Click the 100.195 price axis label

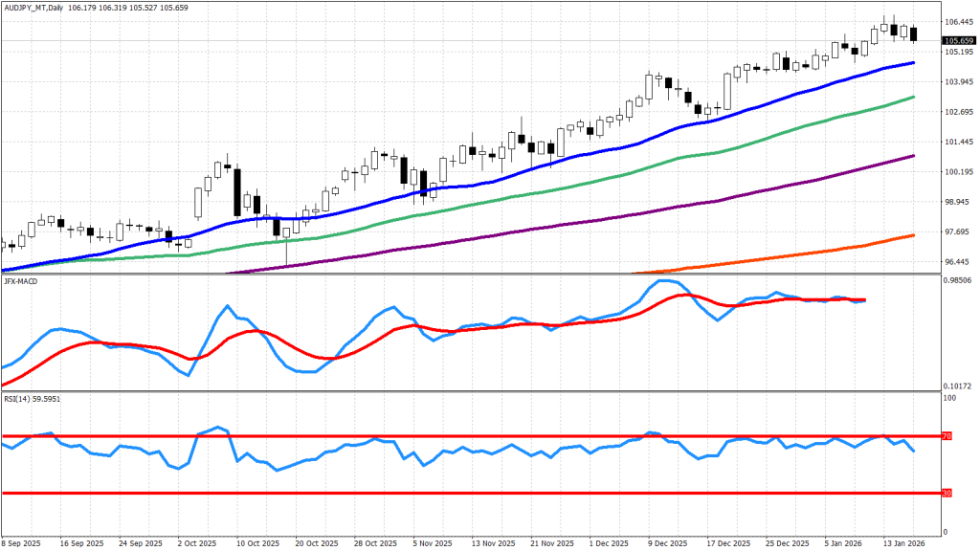coord(959,172)
